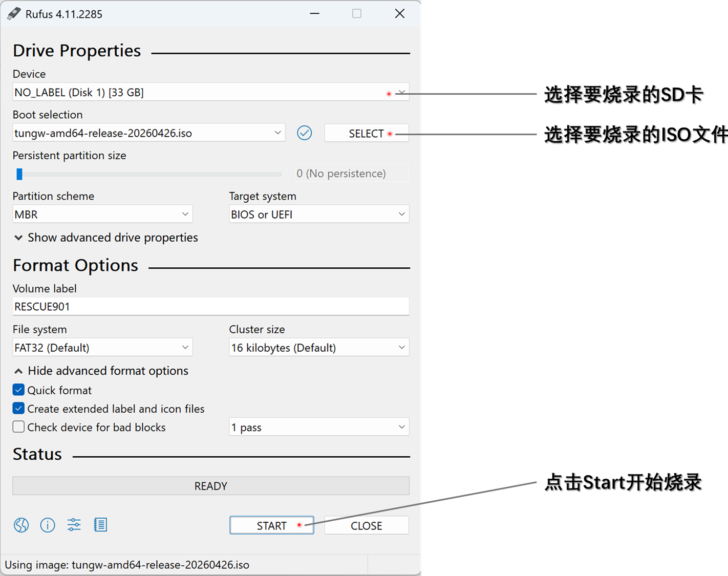Click the 'Volume label' label text

(x=45, y=289)
